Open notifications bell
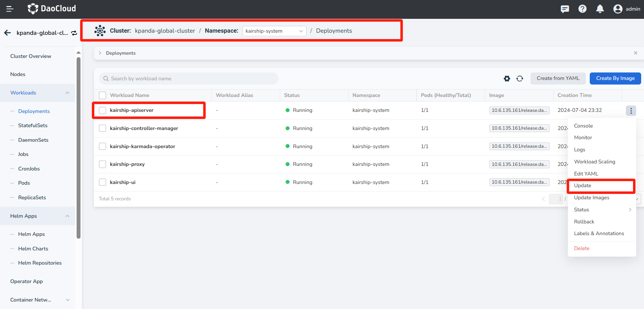Viewport: 644px width, 309px height. (x=600, y=9)
